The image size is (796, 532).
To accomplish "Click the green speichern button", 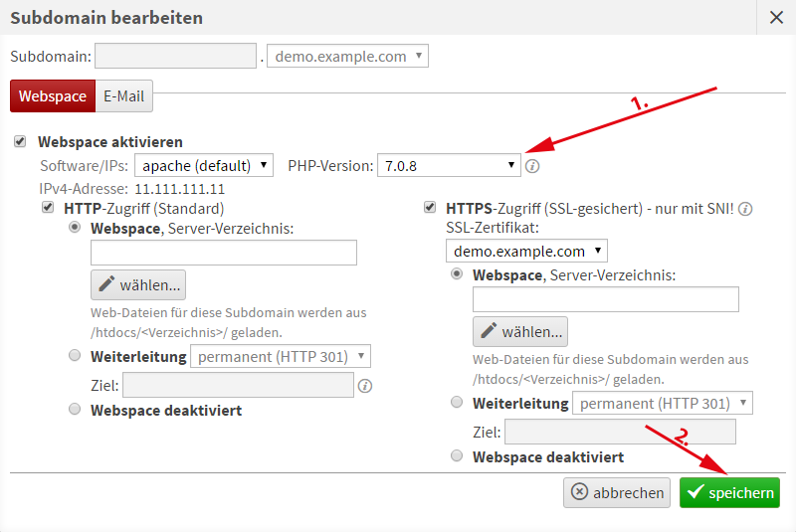I will 729,493.
